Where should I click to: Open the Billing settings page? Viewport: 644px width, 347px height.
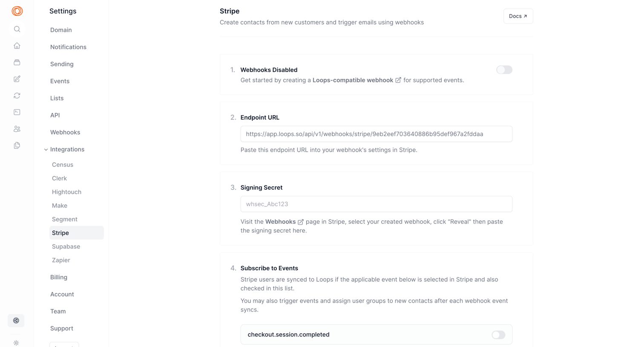(59, 277)
